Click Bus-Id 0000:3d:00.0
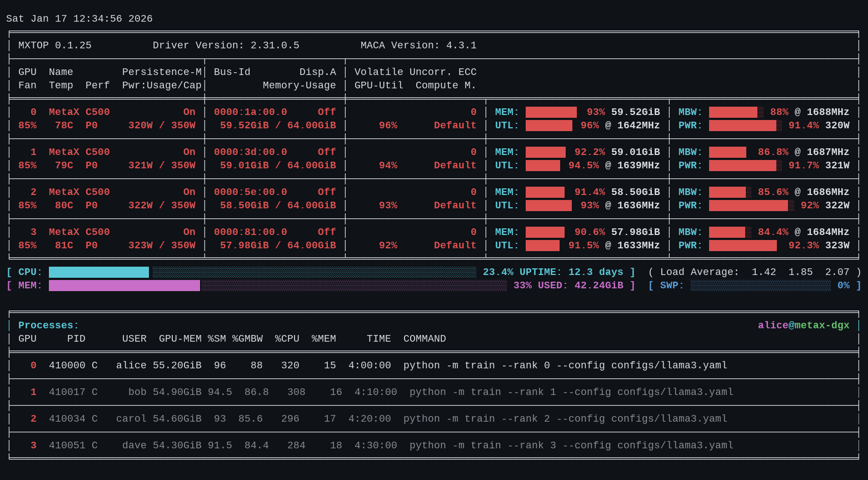The height and width of the screenshot is (480, 868). (251, 152)
